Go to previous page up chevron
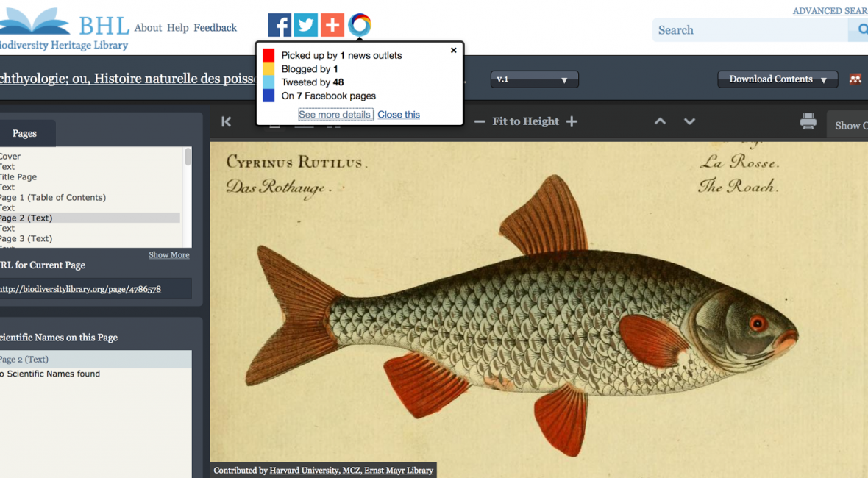The image size is (868, 478). pyautogui.click(x=661, y=121)
